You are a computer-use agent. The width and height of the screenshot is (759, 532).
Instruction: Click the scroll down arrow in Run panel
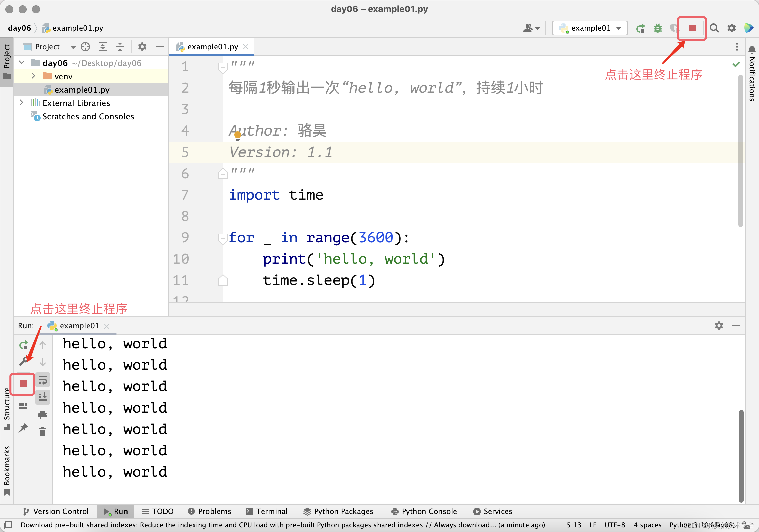(x=43, y=362)
